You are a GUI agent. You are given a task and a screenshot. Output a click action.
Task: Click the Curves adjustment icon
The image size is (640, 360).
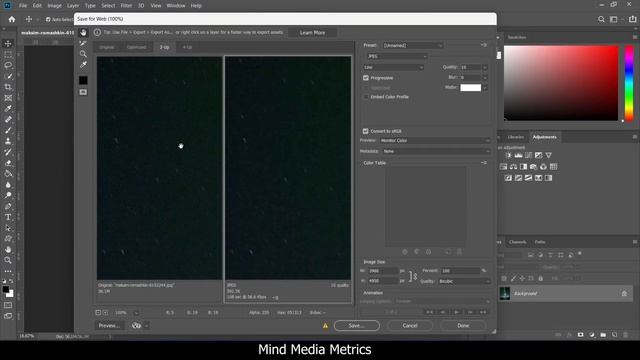(529, 155)
